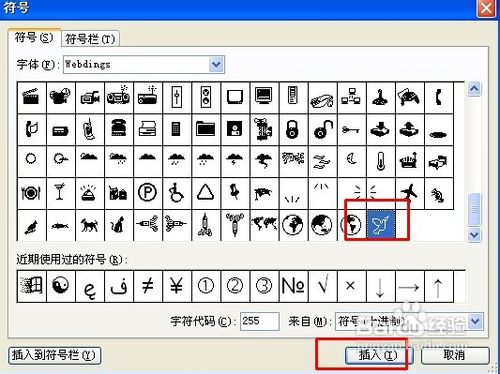Viewport: 500px width, 374px height.
Task: Click 插入到符号栏(Y) button
Action: click(x=54, y=355)
